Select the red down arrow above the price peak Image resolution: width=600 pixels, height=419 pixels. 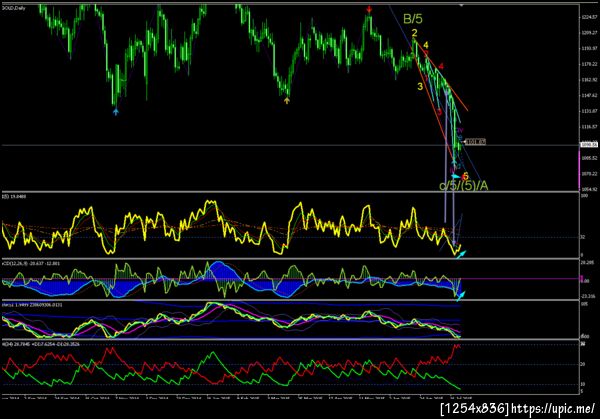tap(369, 9)
